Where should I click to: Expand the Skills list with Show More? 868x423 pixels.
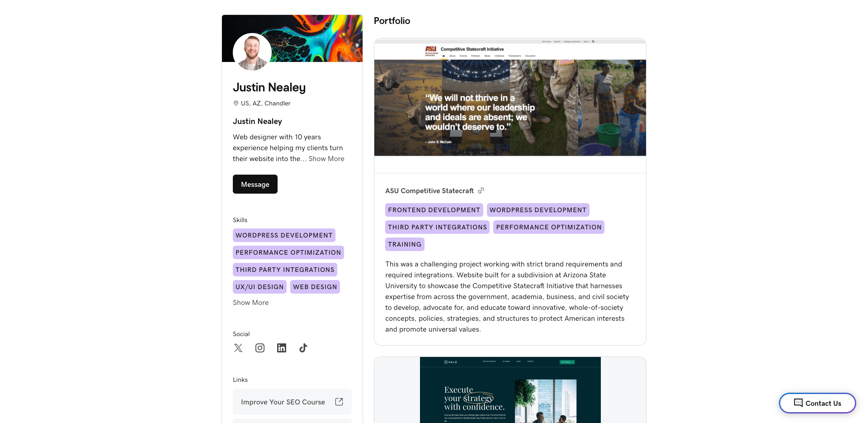[250, 303]
